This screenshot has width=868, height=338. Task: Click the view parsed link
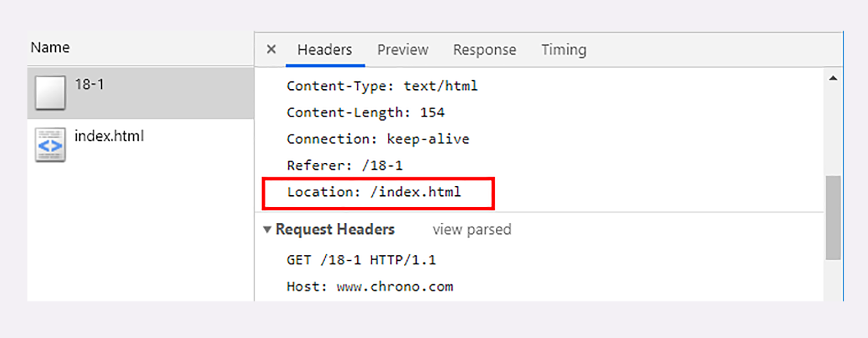point(472,229)
